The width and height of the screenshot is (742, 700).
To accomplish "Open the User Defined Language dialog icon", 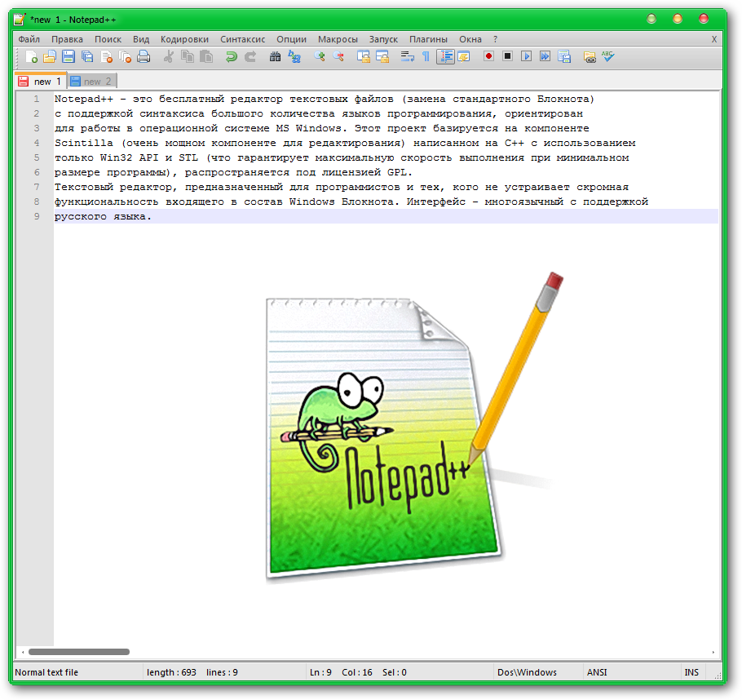I will (x=464, y=57).
